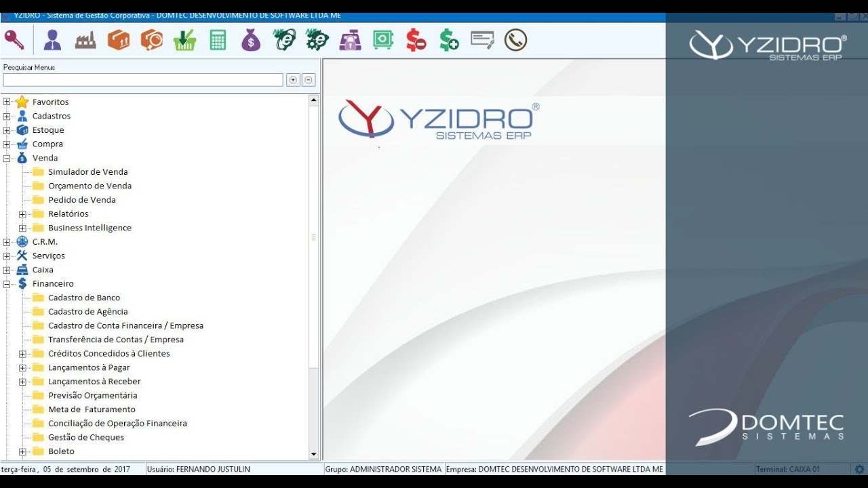868x488 pixels.
Task: Open Previsão Orçamentária
Action: pos(92,395)
